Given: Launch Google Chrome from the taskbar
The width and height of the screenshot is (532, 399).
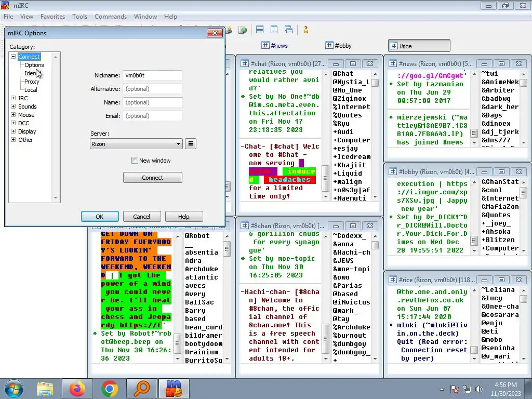Looking at the screenshot, I should pyautogui.click(x=110, y=389).
